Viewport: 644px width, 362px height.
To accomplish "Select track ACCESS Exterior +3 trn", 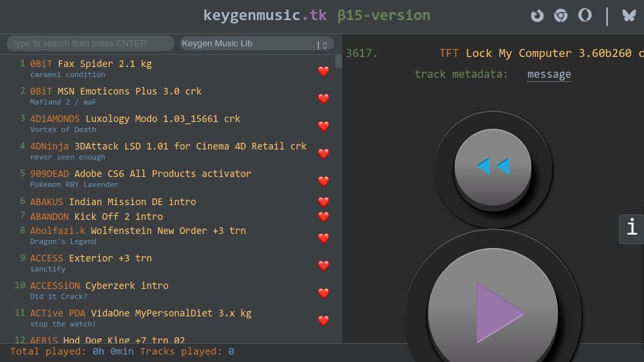I will pos(91,258).
